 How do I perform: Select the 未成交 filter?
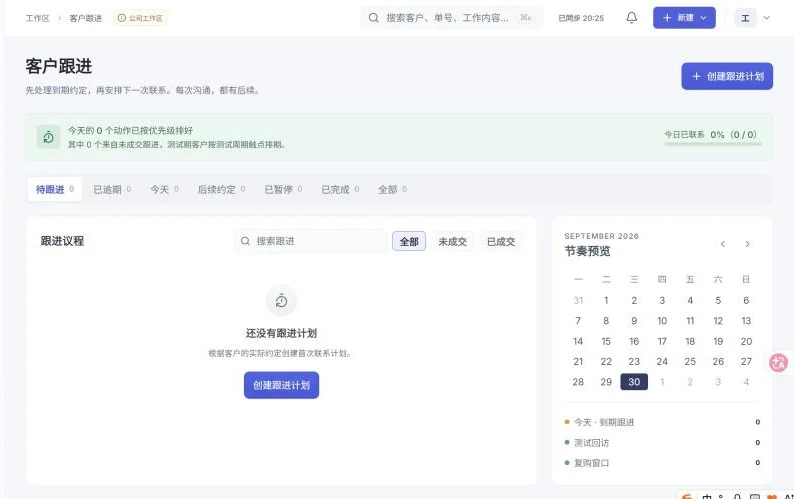click(452, 242)
